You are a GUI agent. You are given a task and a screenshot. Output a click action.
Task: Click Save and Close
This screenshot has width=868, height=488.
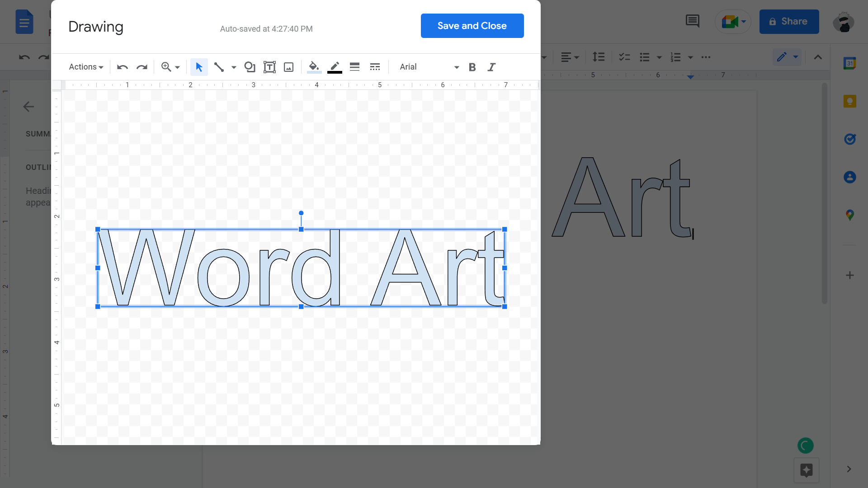[x=472, y=26]
